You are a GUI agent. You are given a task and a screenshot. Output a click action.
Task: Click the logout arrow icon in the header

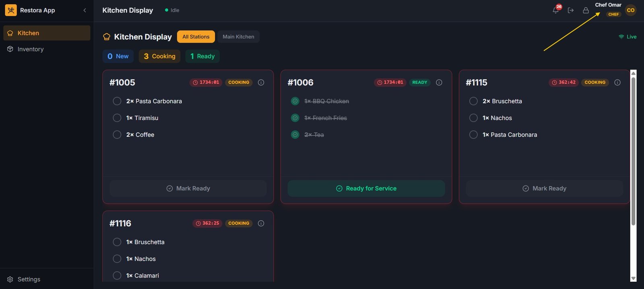point(571,10)
